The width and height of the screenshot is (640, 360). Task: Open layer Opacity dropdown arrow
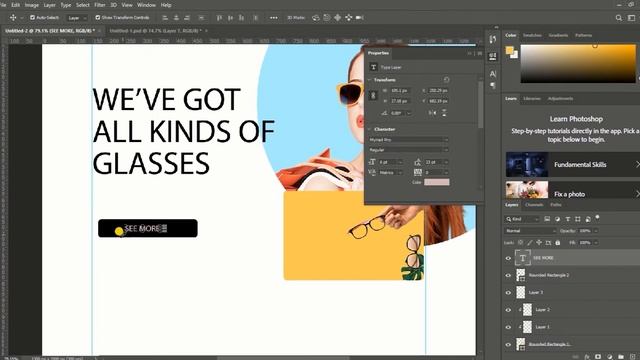(596, 231)
